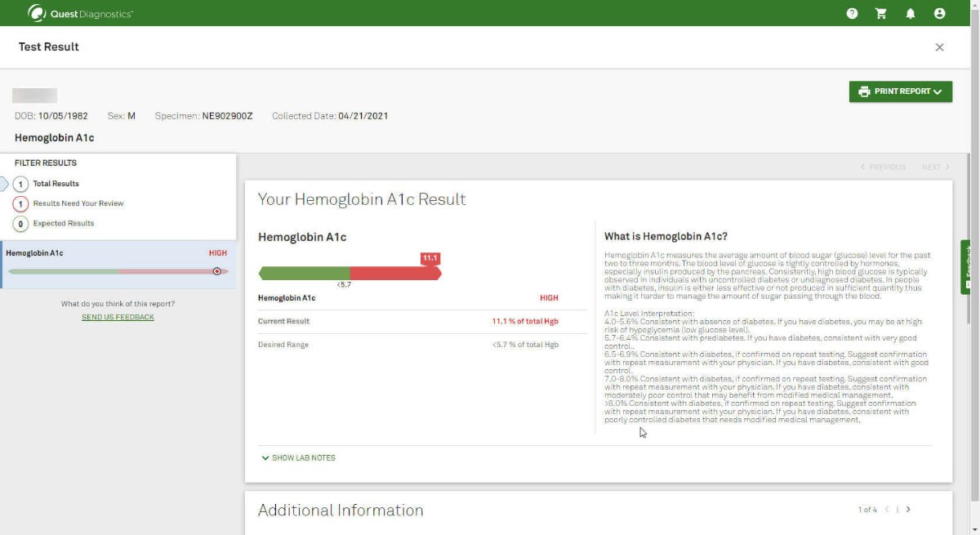This screenshot has width=980, height=535.
Task: Close the Test Result panel
Action: pyautogui.click(x=939, y=47)
